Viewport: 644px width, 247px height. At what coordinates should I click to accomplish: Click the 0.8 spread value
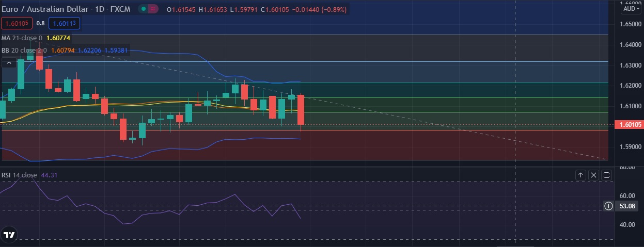tap(40, 23)
